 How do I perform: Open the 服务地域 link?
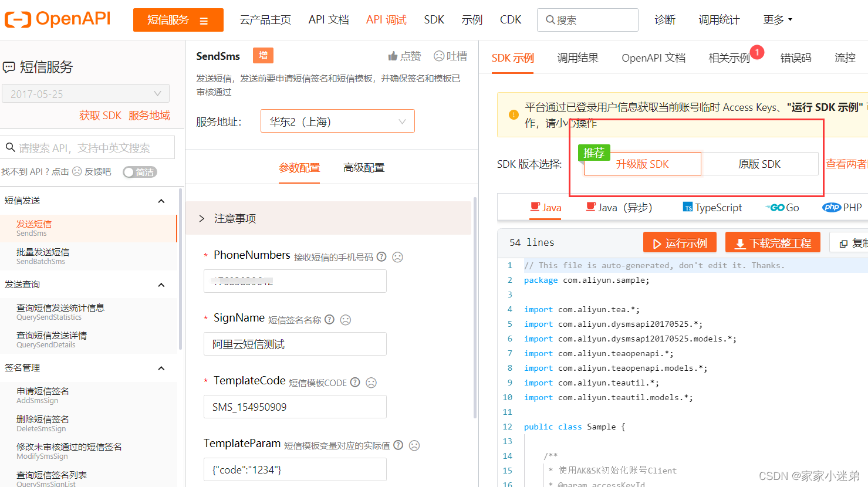[x=149, y=115]
